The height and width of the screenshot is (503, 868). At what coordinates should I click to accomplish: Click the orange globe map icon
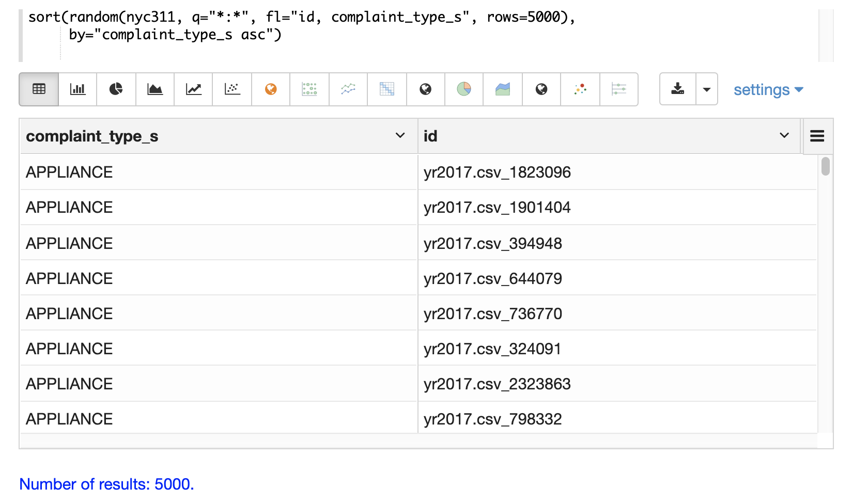pos(271,89)
